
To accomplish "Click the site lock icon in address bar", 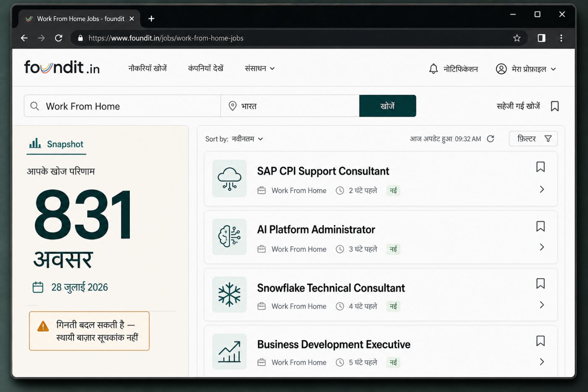I will [x=80, y=38].
